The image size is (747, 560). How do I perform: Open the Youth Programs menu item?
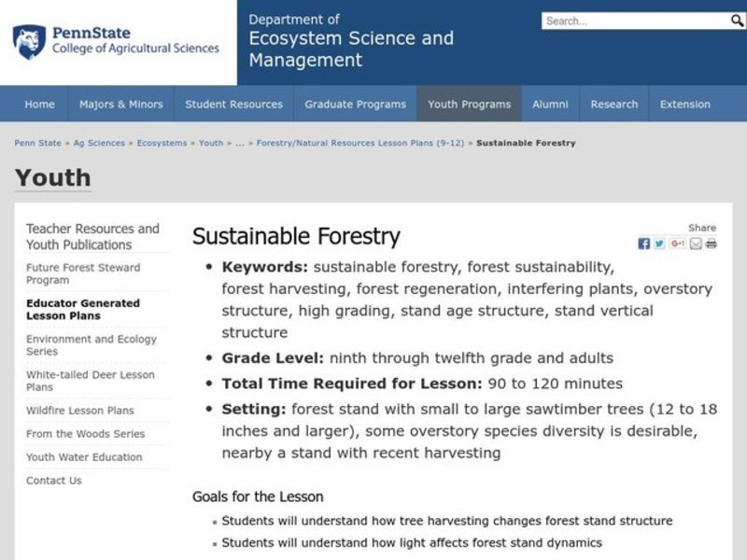tap(469, 105)
